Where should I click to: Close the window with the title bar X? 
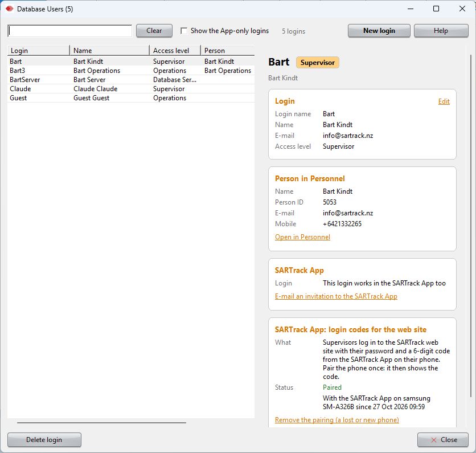pos(462,9)
